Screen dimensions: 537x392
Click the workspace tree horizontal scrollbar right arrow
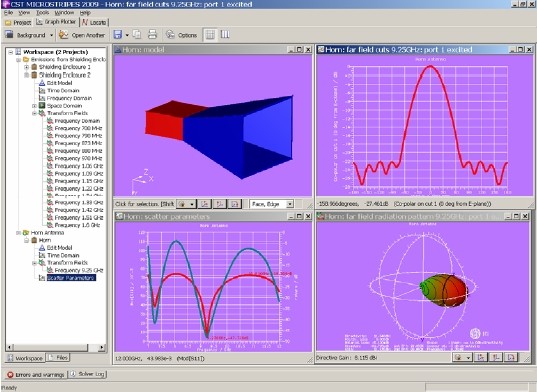[x=102, y=347]
